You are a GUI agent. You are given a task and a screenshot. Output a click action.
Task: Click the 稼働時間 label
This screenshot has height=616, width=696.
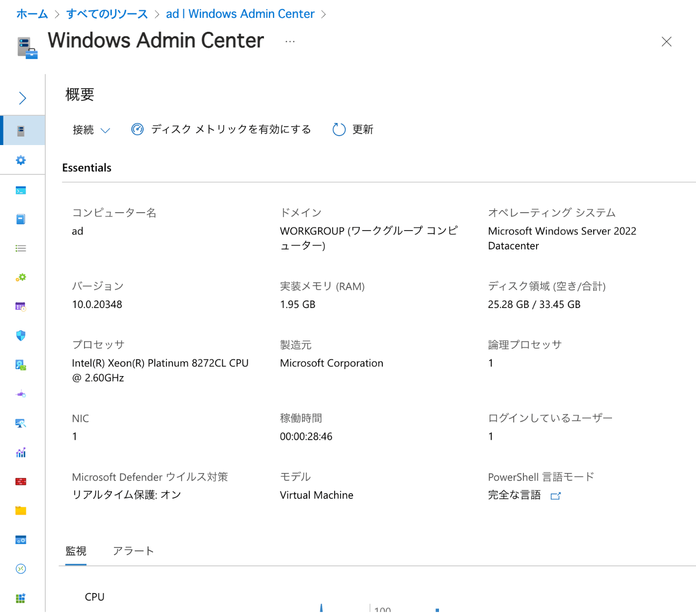click(x=301, y=418)
